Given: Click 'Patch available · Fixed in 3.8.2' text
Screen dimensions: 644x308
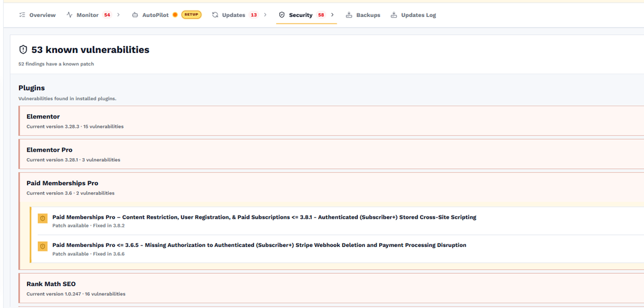Looking at the screenshot, I should pyautogui.click(x=88, y=225).
